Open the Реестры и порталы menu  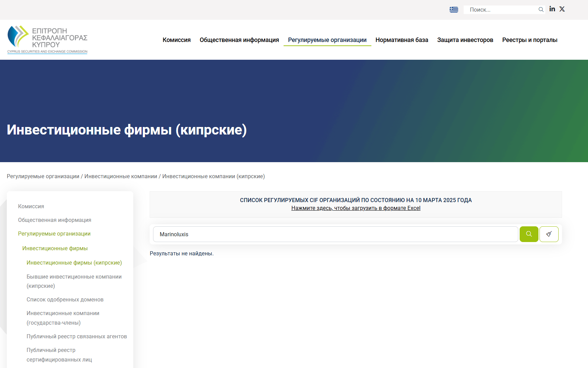[530, 40]
